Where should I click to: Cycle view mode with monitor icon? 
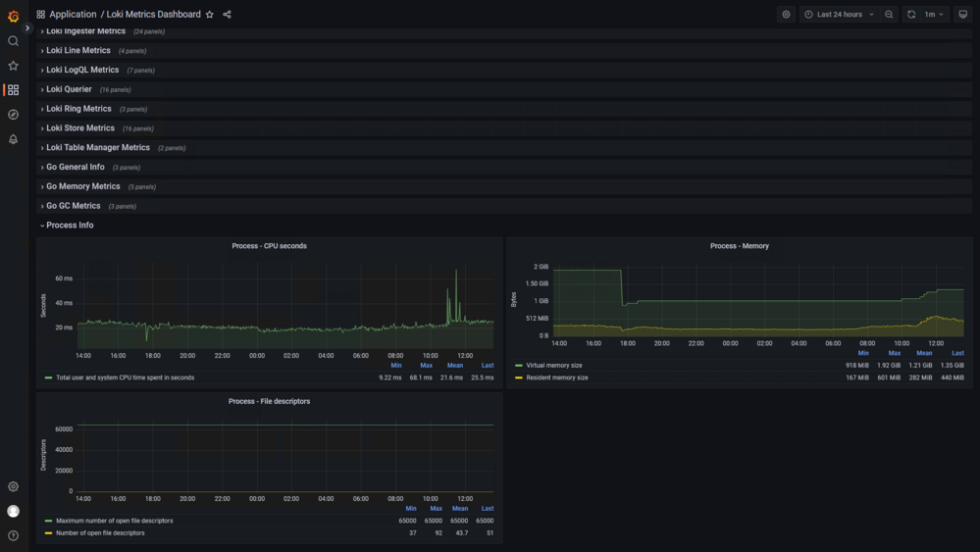click(963, 15)
